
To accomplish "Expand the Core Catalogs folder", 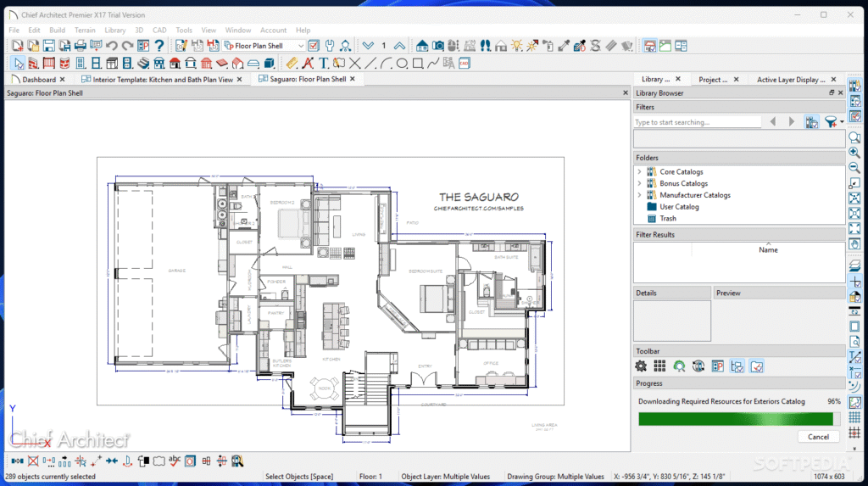I will coord(639,172).
